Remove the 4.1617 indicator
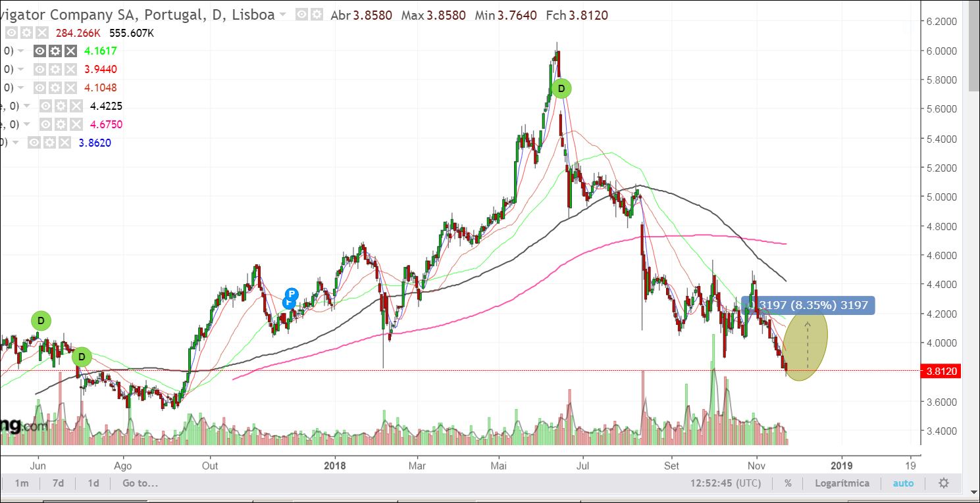 tap(70, 51)
